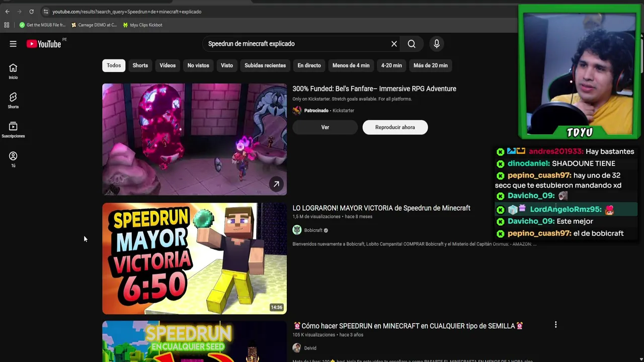Reload the page with the refresh icon
Image resolution: width=644 pixels, height=362 pixels.
31,12
